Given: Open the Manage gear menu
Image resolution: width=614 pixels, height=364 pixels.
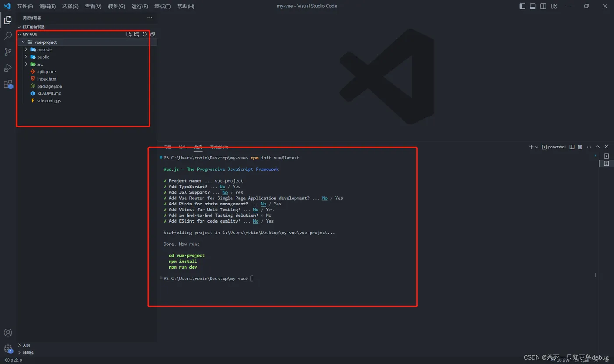Looking at the screenshot, I should pos(8,349).
